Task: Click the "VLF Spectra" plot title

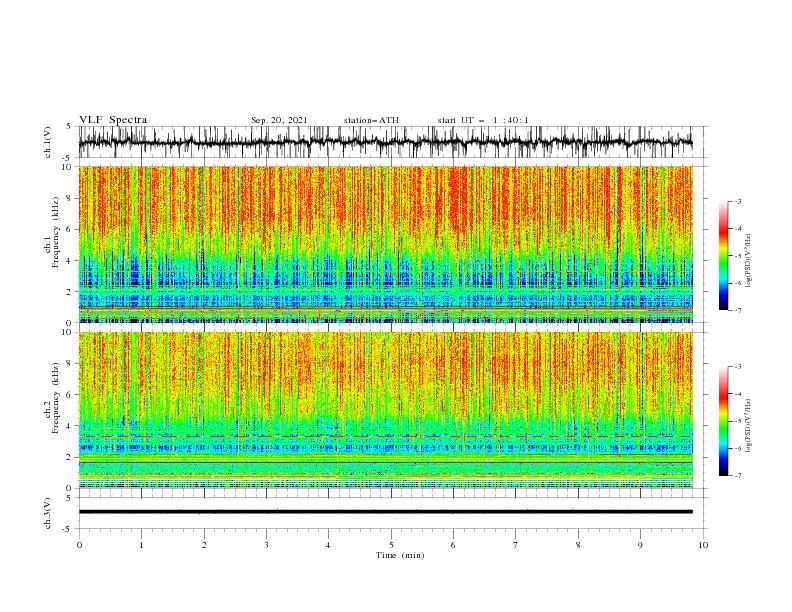Action: 113,120
